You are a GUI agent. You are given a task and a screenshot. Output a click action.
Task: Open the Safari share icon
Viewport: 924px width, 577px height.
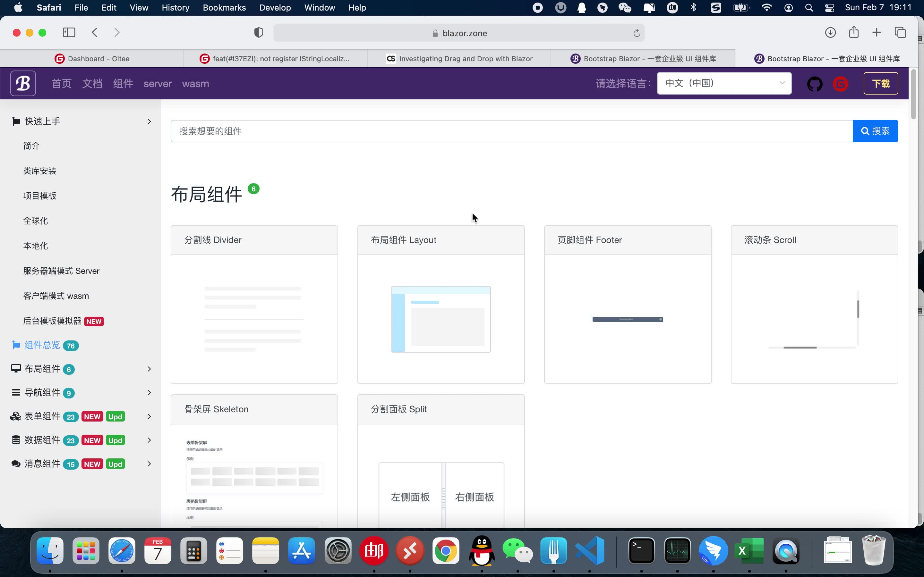853,32
